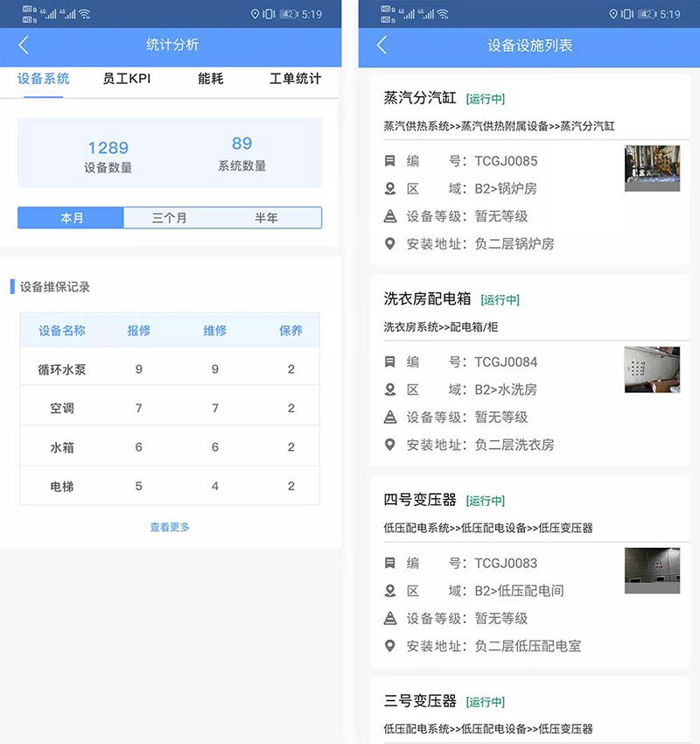Tap the 保养 column header
Viewport: 700px width, 744px height.
tap(290, 330)
